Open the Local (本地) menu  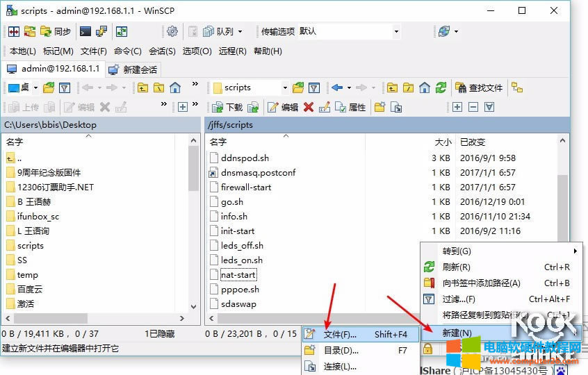(x=22, y=51)
